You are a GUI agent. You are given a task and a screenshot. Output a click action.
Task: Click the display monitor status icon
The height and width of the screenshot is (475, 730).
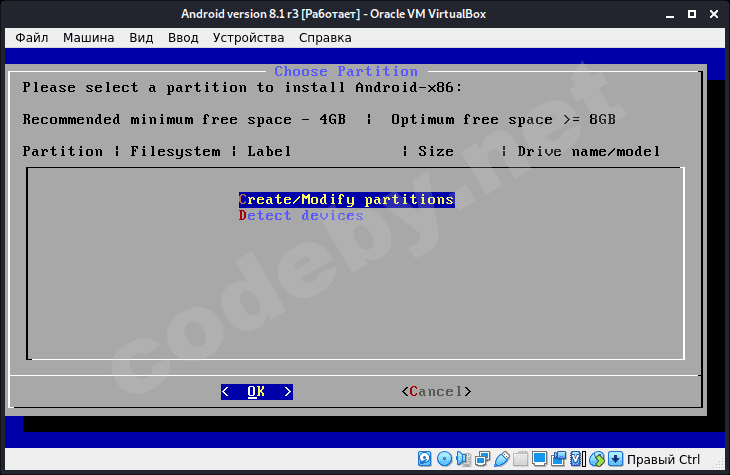coord(539,459)
